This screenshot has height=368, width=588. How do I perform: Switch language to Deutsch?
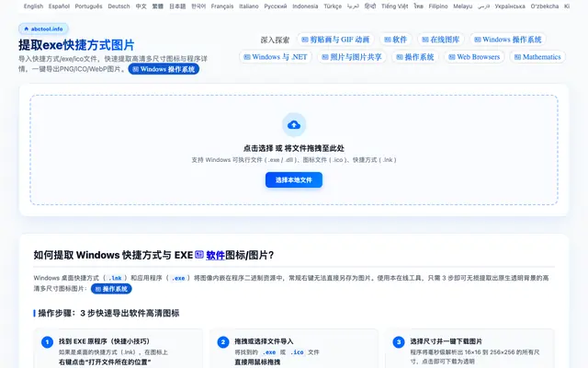click(119, 6)
